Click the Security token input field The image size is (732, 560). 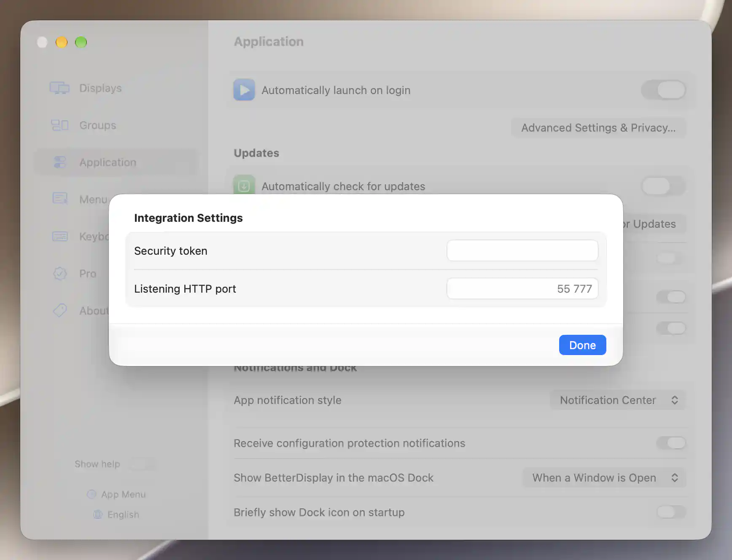coord(522,250)
